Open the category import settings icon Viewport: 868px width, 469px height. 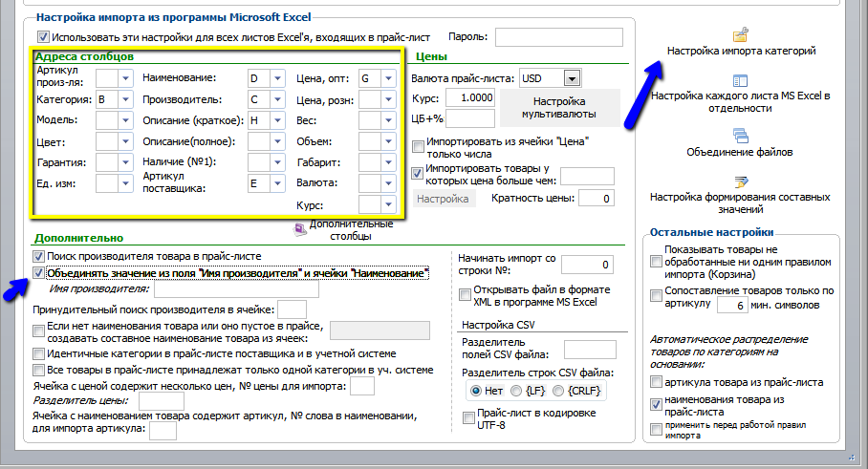(740, 34)
